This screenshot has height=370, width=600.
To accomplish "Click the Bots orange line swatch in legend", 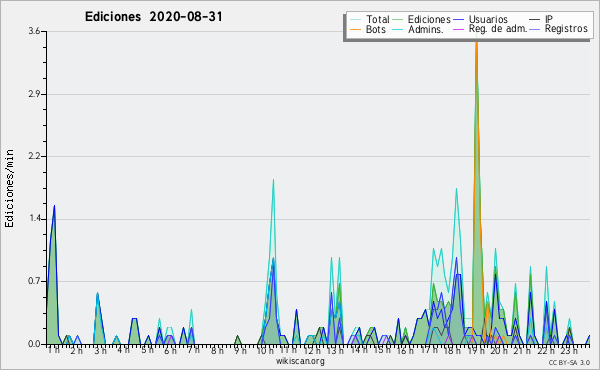I will 355,29.
